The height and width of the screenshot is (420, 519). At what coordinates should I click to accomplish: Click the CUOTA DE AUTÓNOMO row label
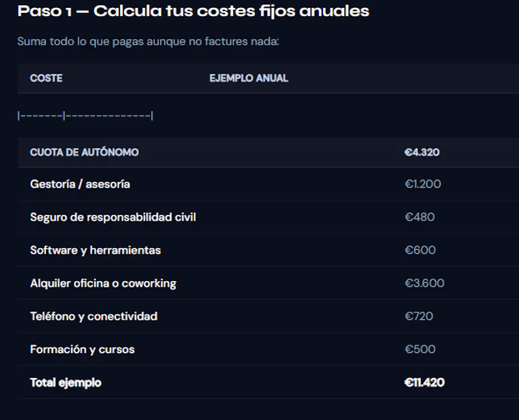point(84,153)
